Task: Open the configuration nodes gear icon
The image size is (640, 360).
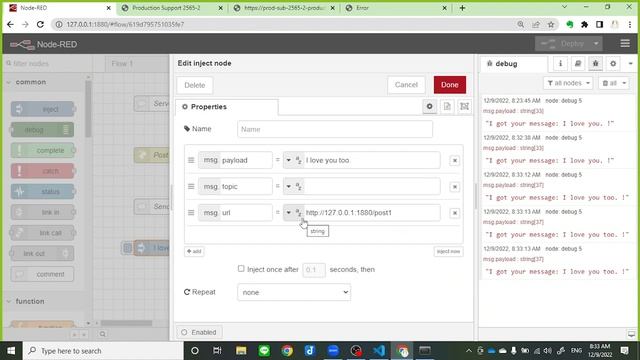Action: [613, 64]
